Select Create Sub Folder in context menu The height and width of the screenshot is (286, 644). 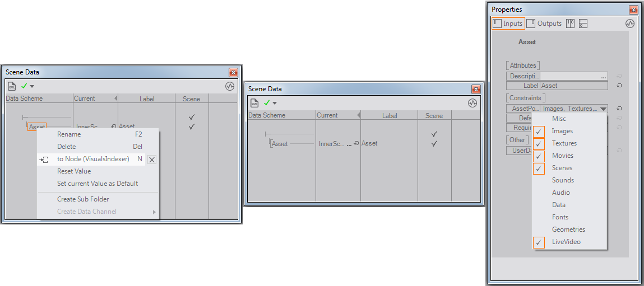[83, 199]
